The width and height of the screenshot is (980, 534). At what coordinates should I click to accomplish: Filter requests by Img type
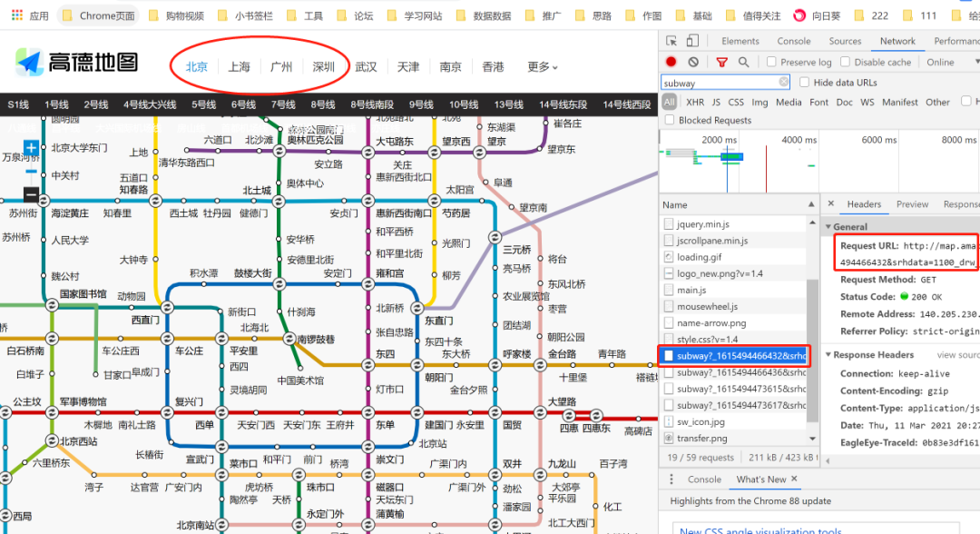(x=760, y=102)
